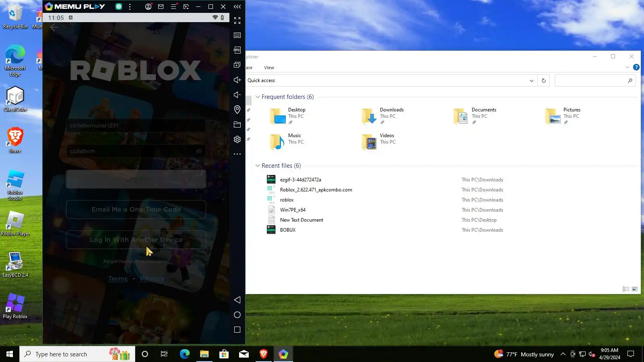Increase MEmu volume
The width and height of the screenshot is (644, 362).
pyautogui.click(x=237, y=80)
